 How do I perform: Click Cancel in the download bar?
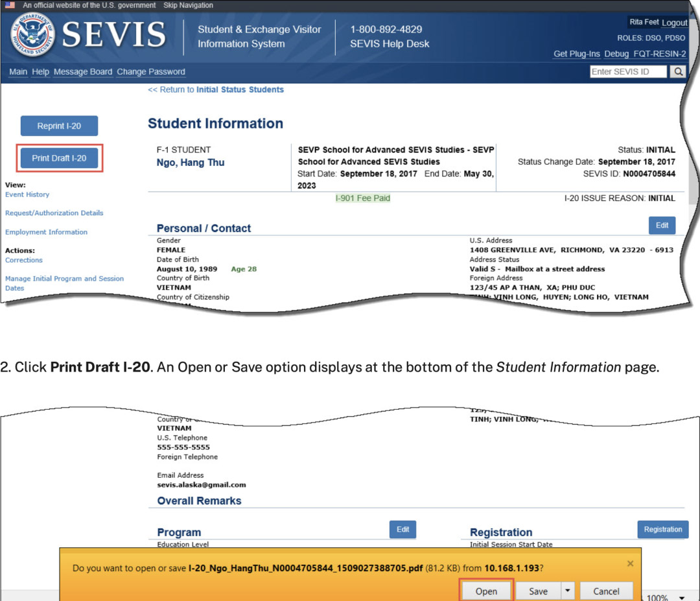point(606,591)
